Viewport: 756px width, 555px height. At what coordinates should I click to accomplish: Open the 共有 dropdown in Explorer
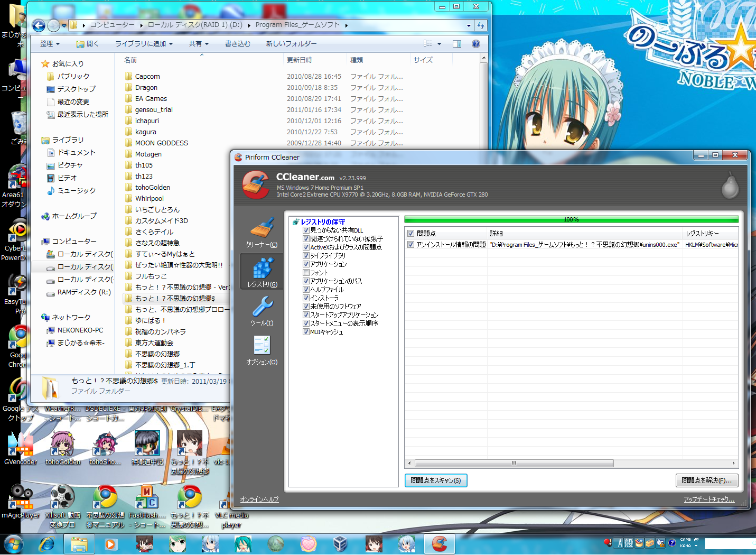pyautogui.click(x=199, y=44)
